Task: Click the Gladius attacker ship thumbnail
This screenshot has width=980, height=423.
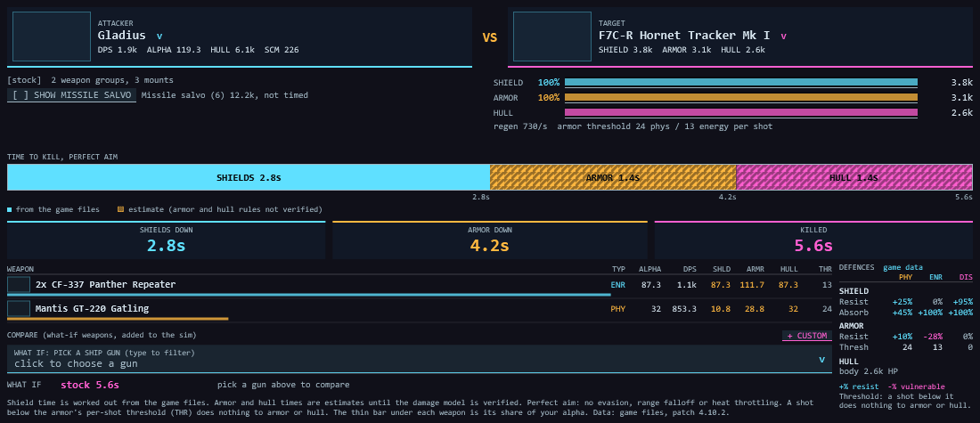Action: point(52,37)
